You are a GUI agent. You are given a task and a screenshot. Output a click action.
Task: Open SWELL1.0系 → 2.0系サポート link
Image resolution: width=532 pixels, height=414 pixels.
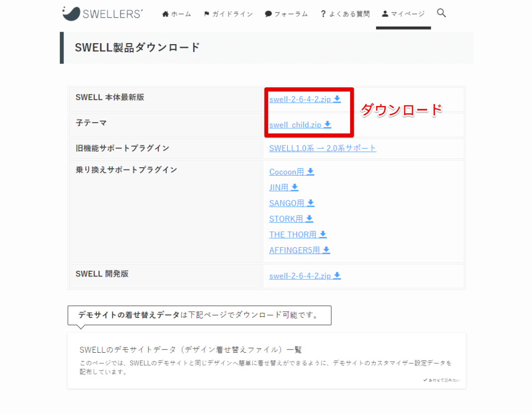click(323, 148)
